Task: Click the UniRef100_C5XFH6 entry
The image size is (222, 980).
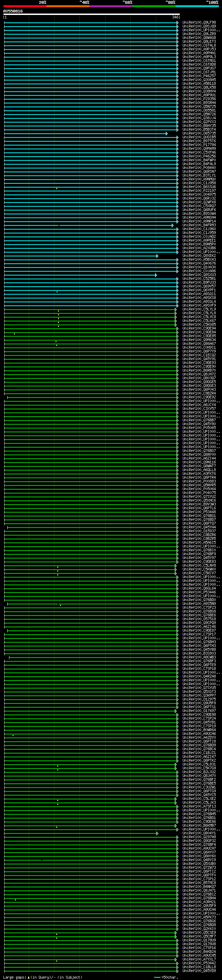Action: 199,153
